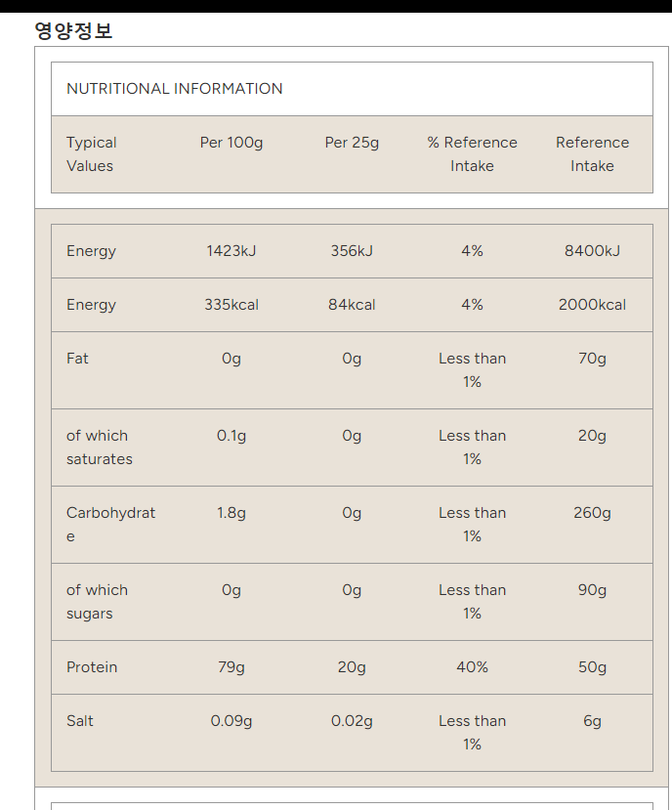This screenshot has width=672, height=810.
Task: Select the 2000kcal reference intake value
Action: (592, 305)
